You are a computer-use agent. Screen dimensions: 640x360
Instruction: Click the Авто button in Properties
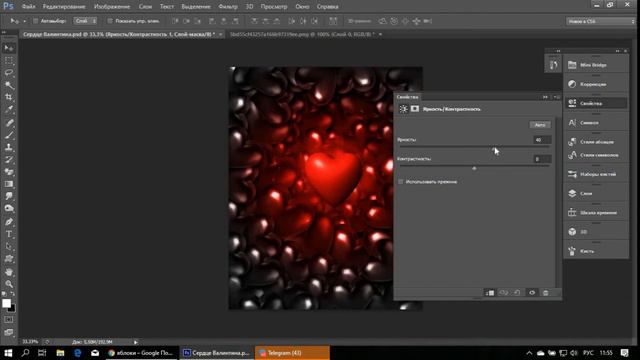click(x=540, y=125)
